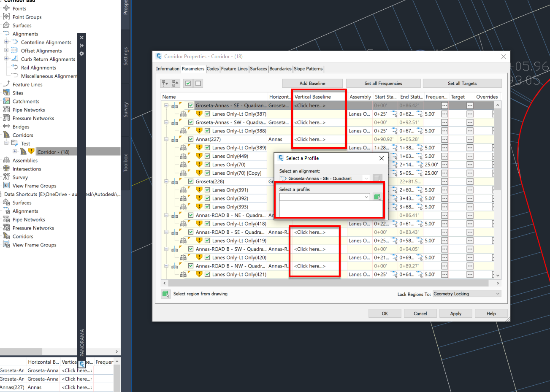This screenshot has width=550, height=392.
Task: Click Set all Targets
Action: [x=462, y=83]
